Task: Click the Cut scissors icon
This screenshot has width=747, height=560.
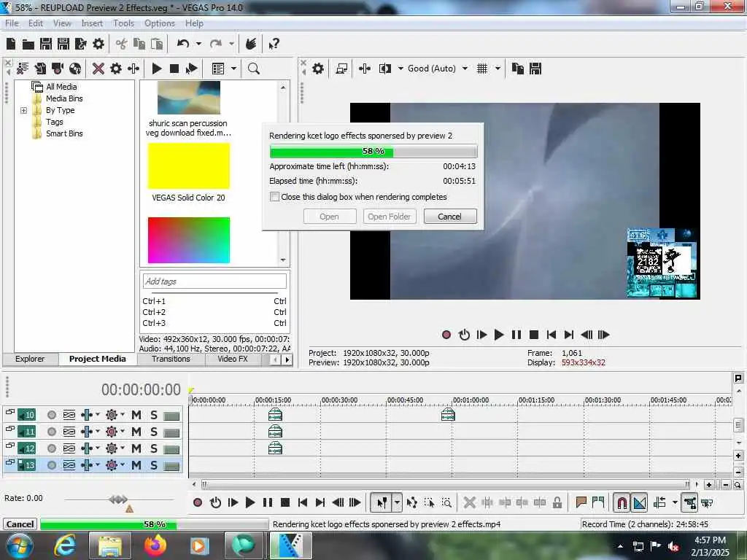Action: [122, 44]
